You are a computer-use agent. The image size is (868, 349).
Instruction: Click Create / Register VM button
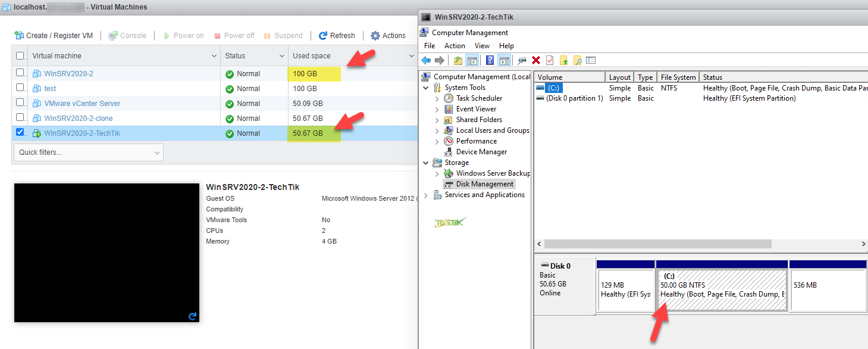coord(54,36)
